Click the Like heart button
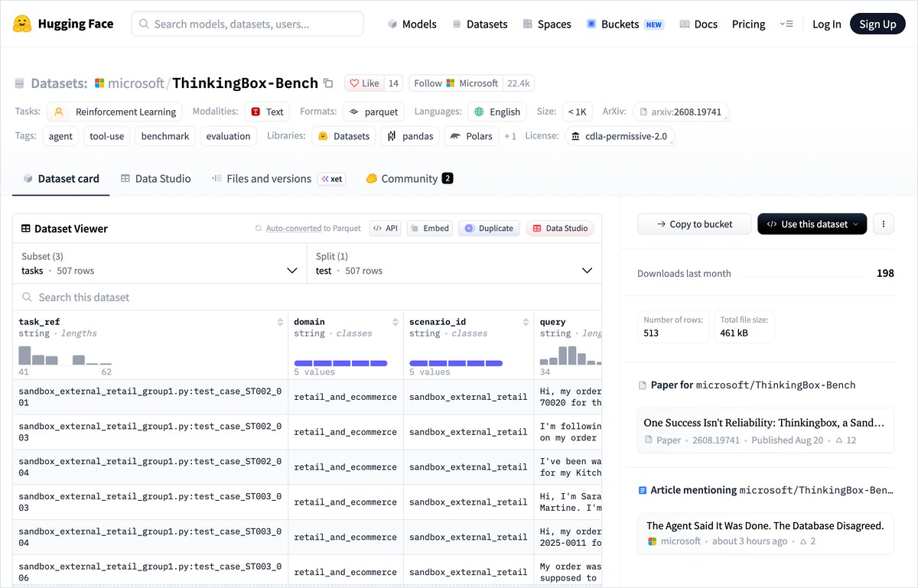 tap(364, 83)
